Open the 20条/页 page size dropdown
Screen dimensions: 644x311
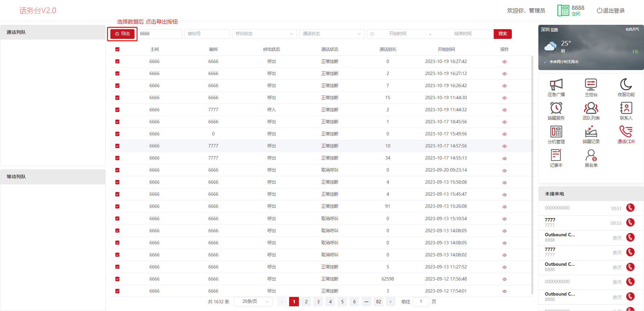[253, 302]
